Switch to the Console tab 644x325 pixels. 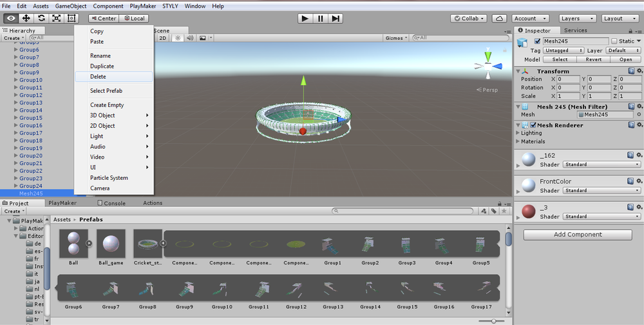coord(111,203)
